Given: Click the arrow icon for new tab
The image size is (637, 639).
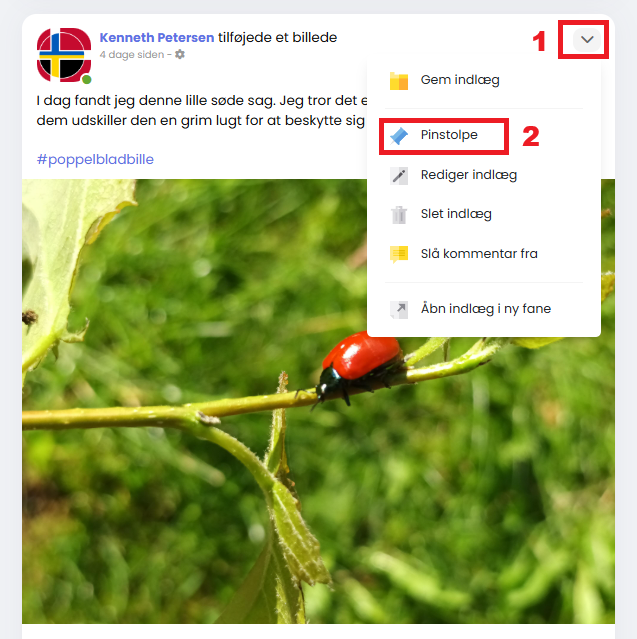Looking at the screenshot, I should click(399, 309).
